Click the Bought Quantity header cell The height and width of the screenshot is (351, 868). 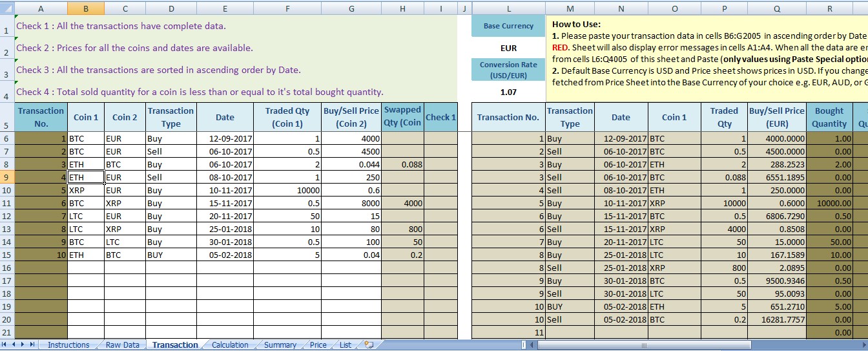(829, 117)
